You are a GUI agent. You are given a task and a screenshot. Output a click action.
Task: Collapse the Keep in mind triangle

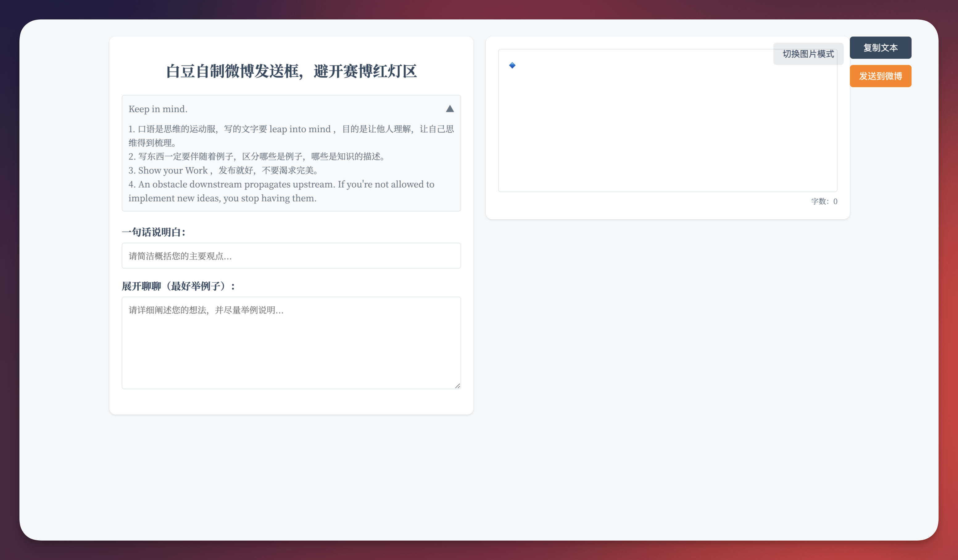click(450, 109)
